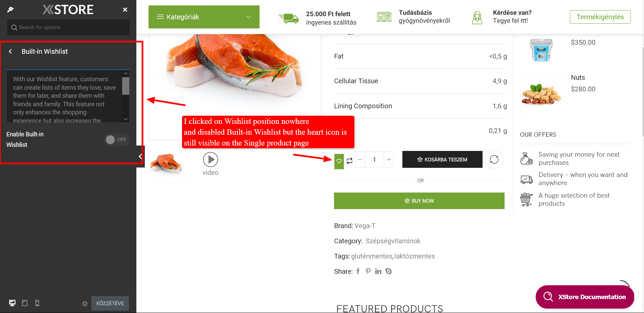Screen dimensions: 644x313
Task: Share product on Pinterest icon
Action: click(x=368, y=271)
